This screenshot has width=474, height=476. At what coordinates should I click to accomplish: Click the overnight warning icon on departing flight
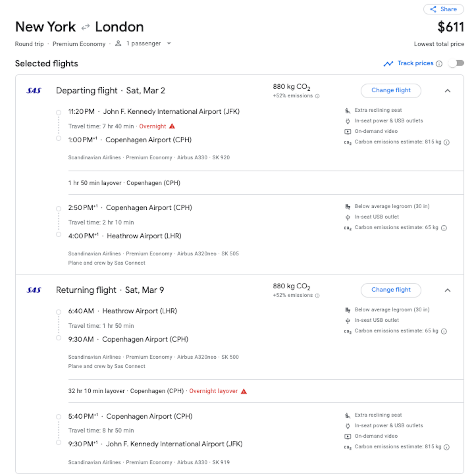click(x=172, y=126)
